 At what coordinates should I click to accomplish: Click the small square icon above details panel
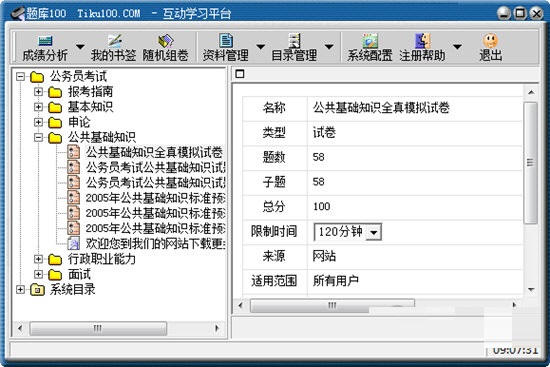click(240, 74)
